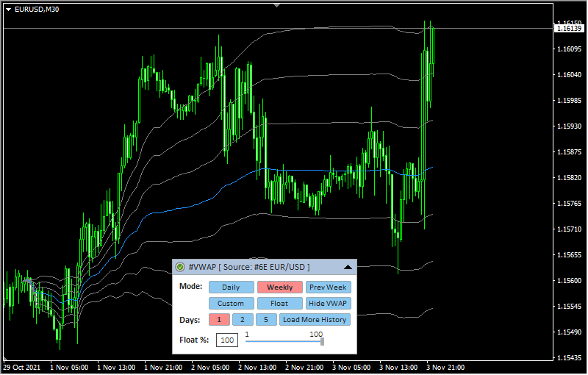588x375 pixels.
Task: Click Load More History button
Action: point(315,320)
